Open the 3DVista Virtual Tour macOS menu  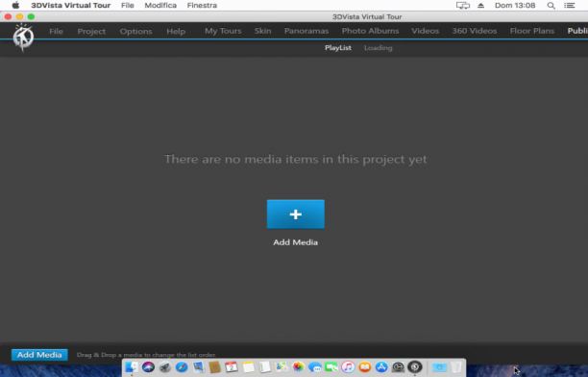pyautogui.click(x=70, y=5)
